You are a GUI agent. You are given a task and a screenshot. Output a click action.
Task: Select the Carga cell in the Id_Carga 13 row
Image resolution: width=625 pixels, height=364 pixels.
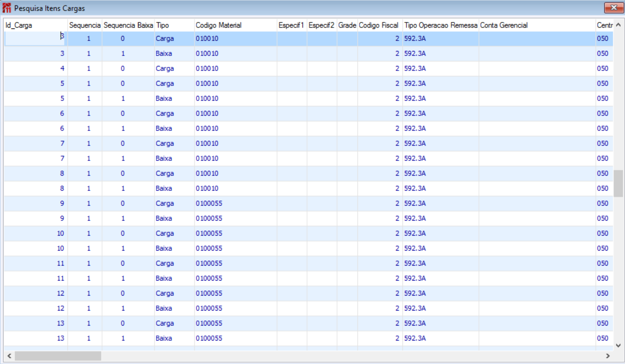point(174,323)
